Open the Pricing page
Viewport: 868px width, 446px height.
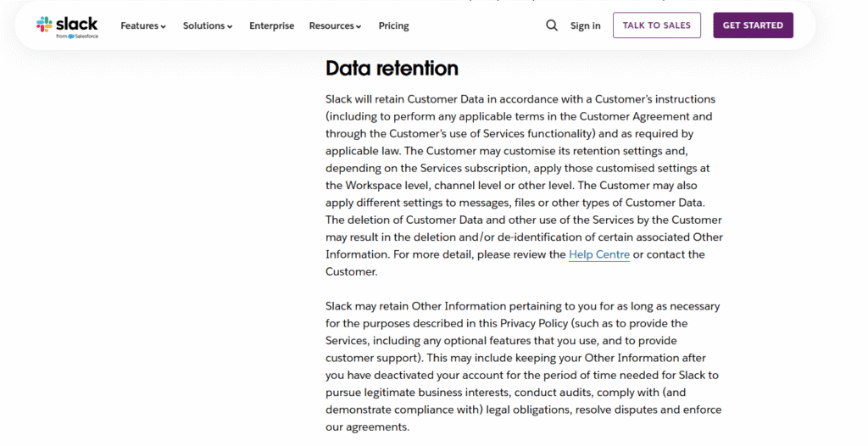coord(393,26)
